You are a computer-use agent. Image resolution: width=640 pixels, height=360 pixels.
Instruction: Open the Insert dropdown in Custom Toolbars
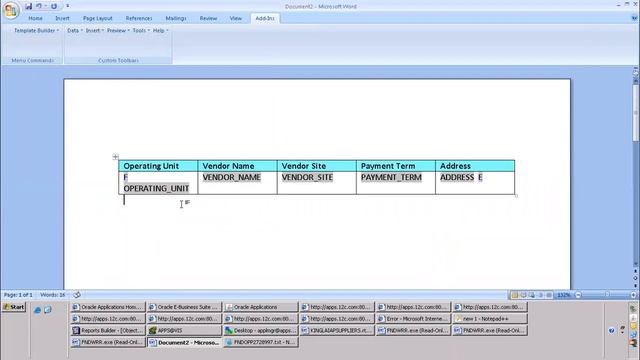coord(95,31)
